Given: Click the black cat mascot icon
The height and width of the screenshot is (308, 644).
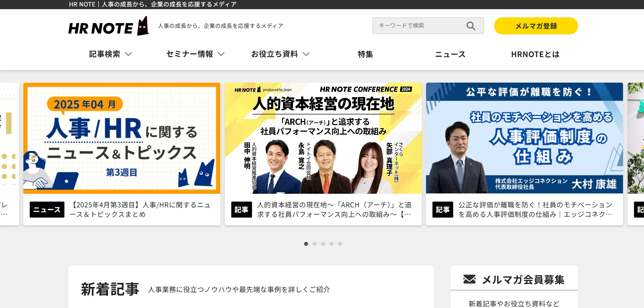Looking at the screenshot, I should click(x=143, y=26).
